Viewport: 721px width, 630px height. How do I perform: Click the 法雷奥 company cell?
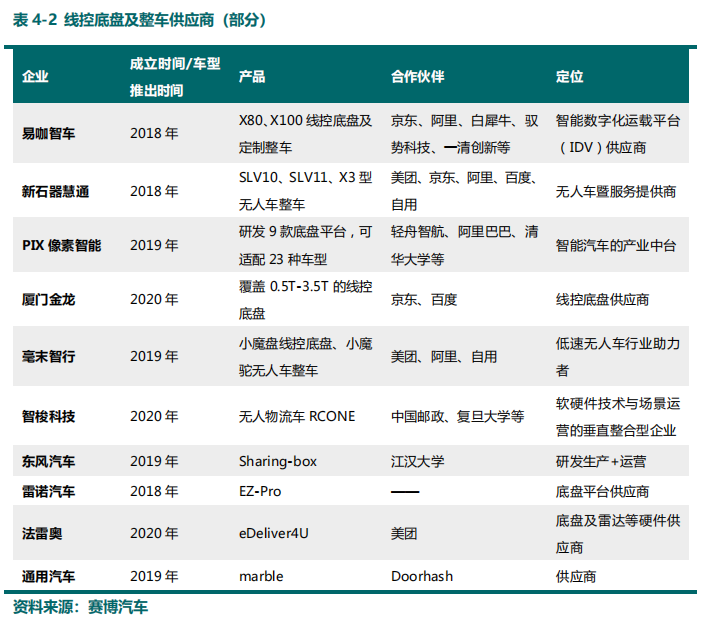click(x=42, y=534)
